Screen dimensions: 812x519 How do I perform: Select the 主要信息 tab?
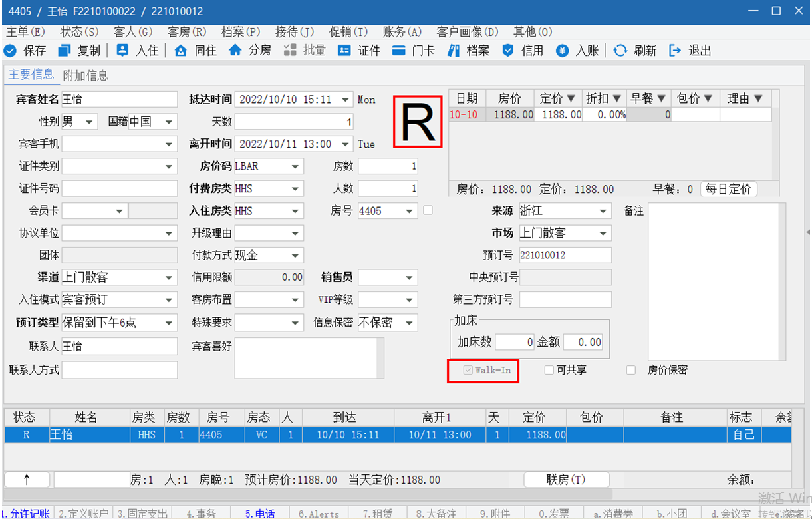31,75
